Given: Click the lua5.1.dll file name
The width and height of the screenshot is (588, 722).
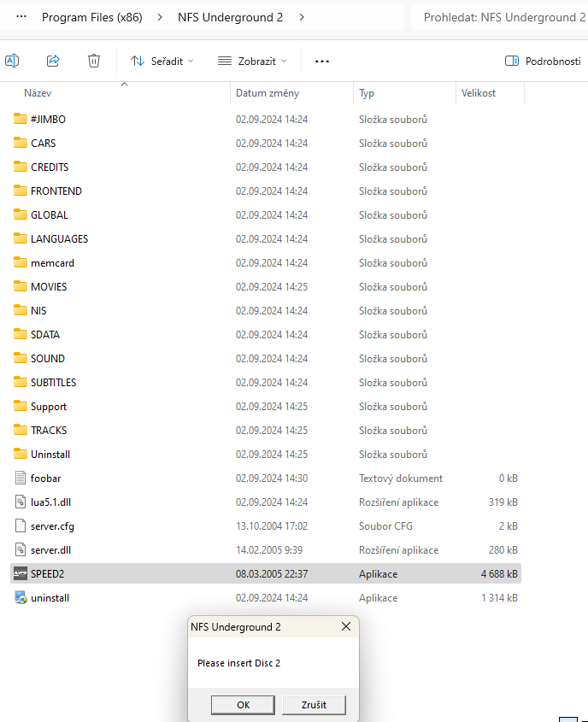Looking at the screenshot, I should (x=50, y=502).
